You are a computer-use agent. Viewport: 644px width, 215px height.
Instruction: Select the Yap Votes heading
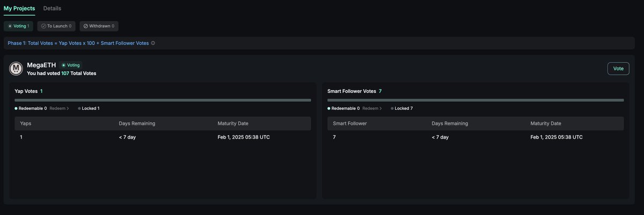[x=28, y=91]
